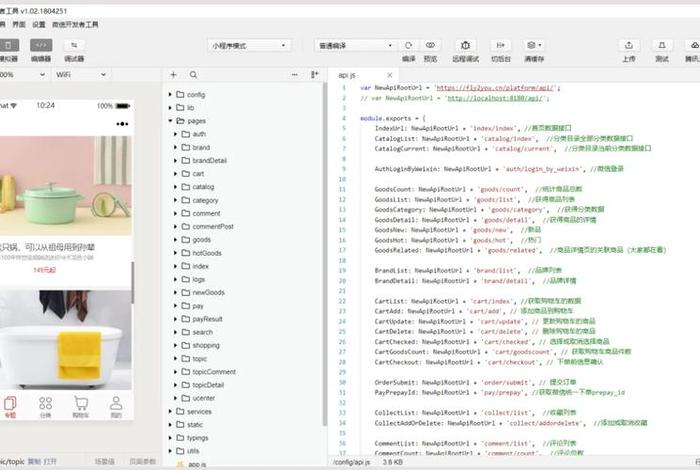This screenshot has height=470, width=700.
Task: Open the 普通编译 compile mode dropdown
Action: pos(355,45)
